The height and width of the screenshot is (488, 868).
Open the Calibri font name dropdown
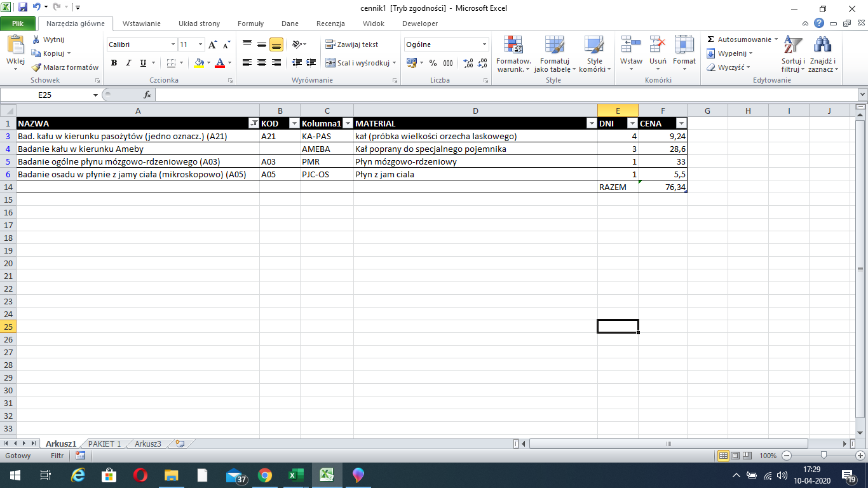(x=173, y=44)
